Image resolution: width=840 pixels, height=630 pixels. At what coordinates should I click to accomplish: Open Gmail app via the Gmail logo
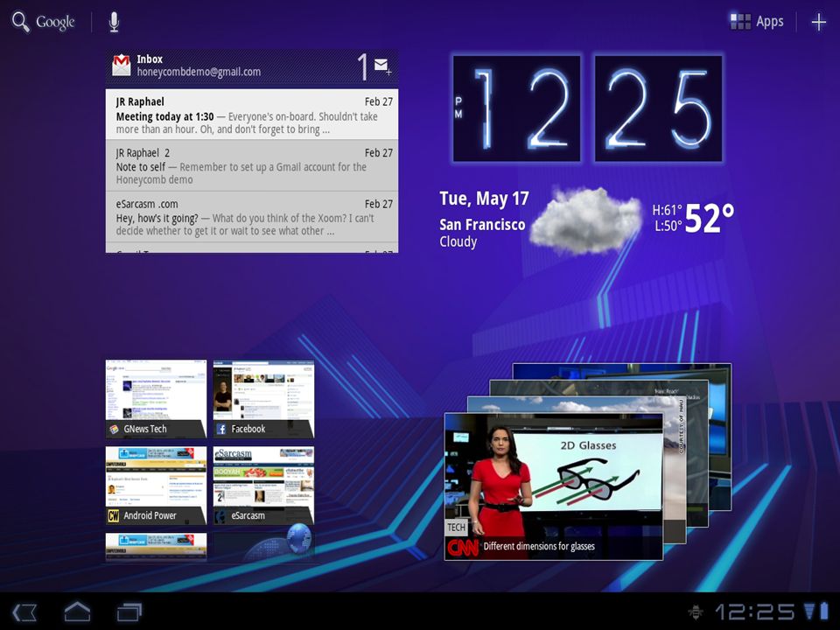pyautogui.click(x=122, y=66)
